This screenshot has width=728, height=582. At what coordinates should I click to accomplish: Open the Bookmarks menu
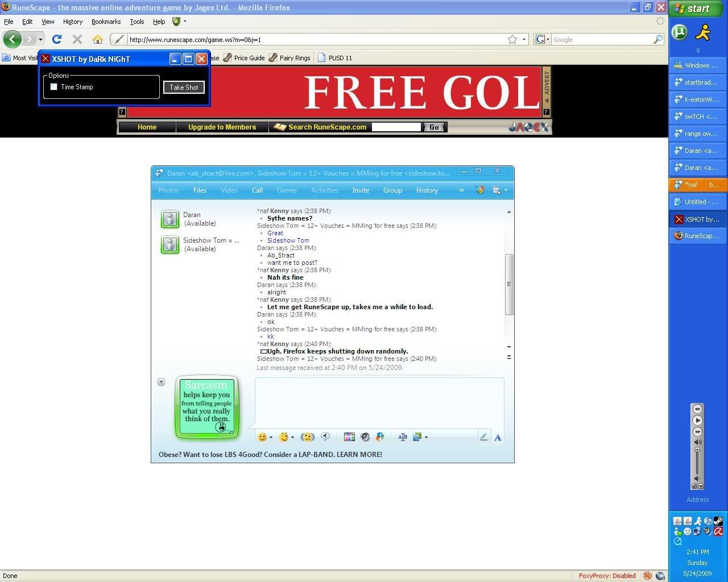coord(106,22)
